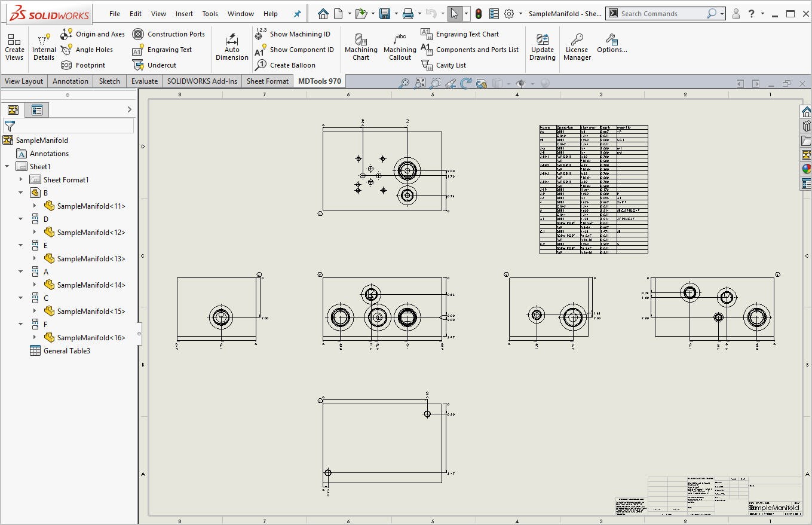Select Construction Ports tool
812x525 pixels.
coord(168,34)
